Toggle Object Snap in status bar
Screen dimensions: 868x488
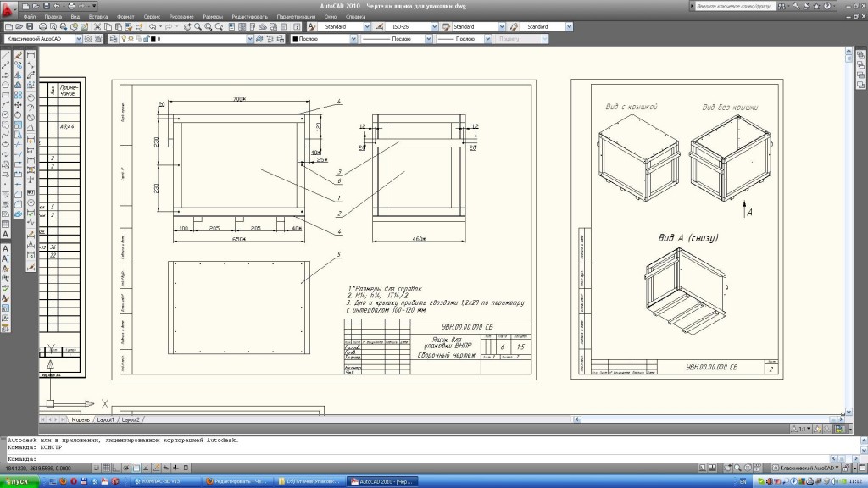136,468
